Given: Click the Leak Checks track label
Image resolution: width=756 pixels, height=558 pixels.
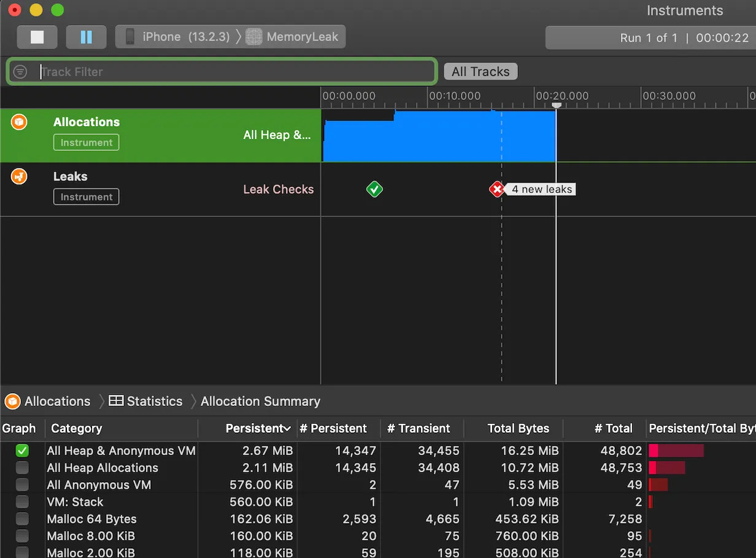Looking at the screenshot, I should click(x=278, y=189).
